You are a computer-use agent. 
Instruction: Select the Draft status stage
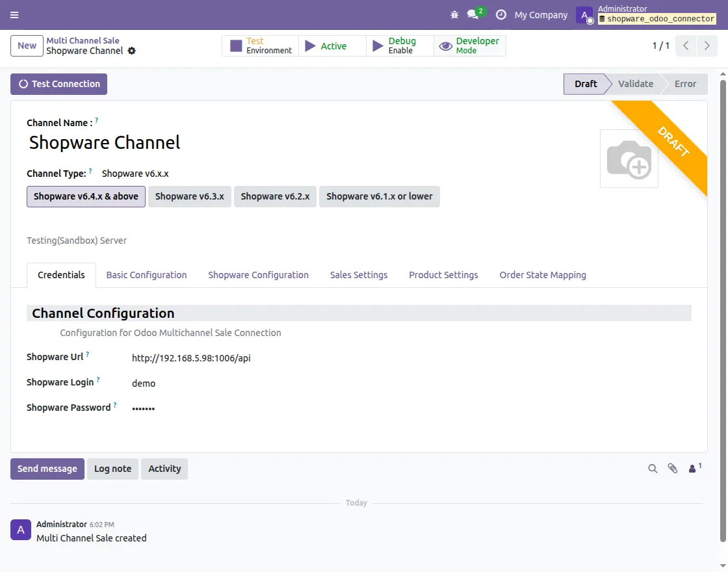pos(585,84)
